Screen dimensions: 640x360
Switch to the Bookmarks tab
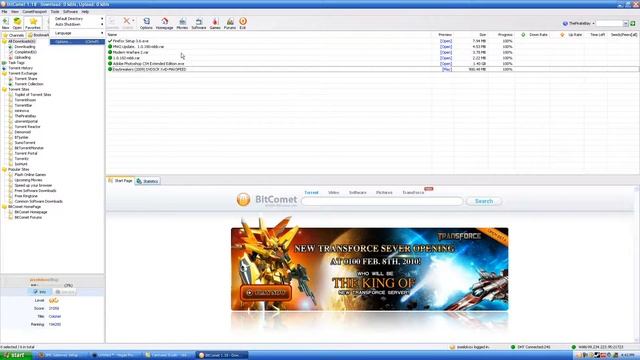click(38, 35)
